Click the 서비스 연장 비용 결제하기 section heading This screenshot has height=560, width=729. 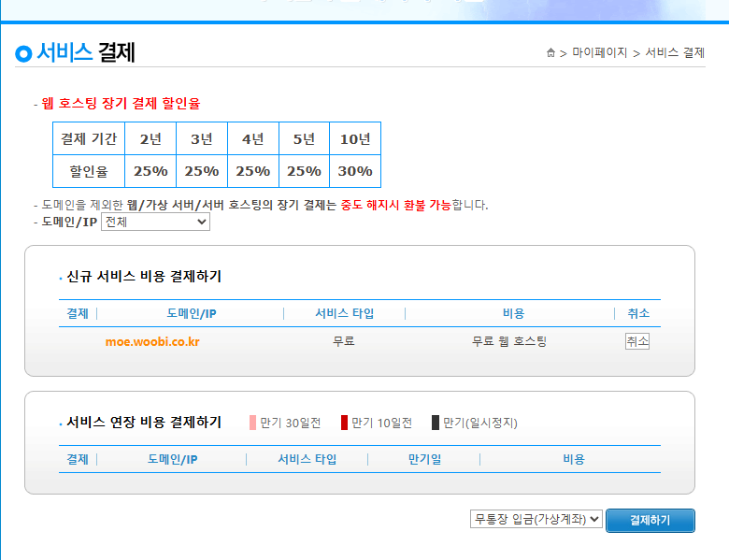(144, 423)
